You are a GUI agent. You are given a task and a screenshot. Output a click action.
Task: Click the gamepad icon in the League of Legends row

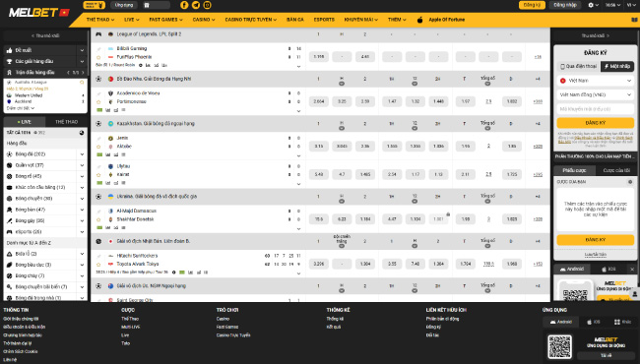98,34
